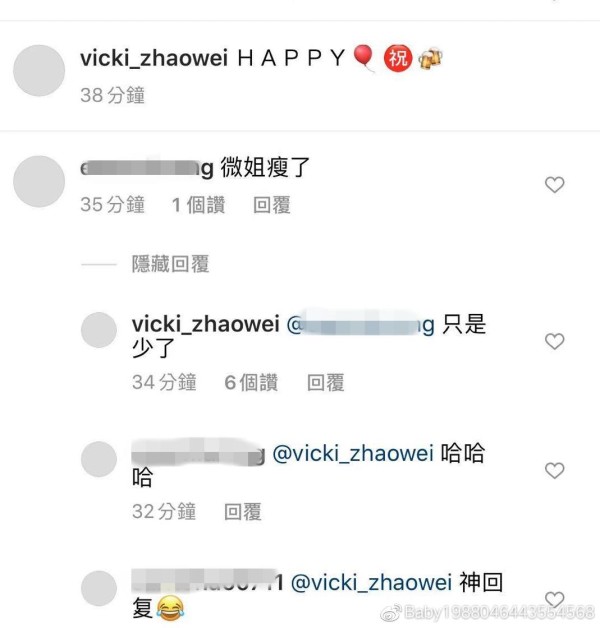Reply to the 哈哈哈 comment using 回覆
This screenshot has width=600, height=628.
coord(243,512)
